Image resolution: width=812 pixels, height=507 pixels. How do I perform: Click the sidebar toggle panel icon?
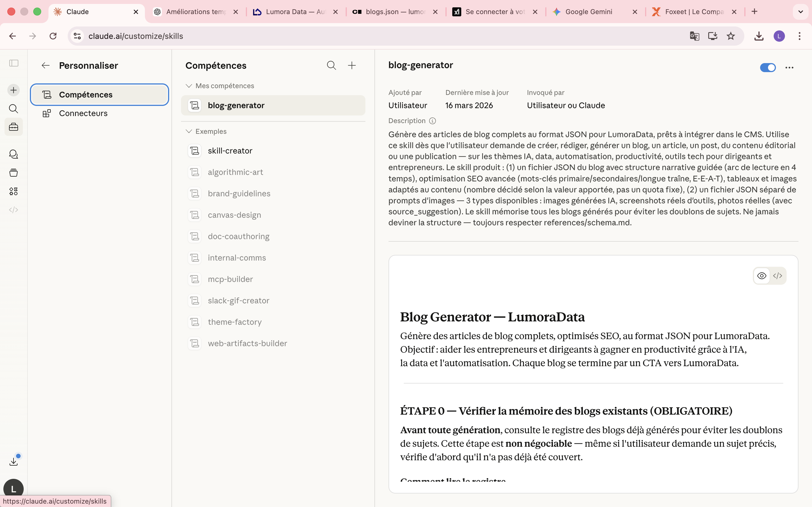click(x=14, y=63)
